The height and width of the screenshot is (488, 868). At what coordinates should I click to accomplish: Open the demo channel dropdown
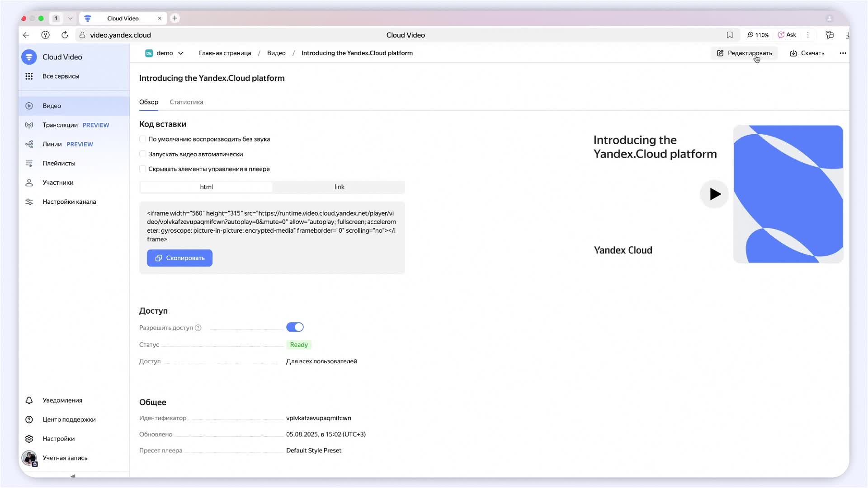click(165, 53)
